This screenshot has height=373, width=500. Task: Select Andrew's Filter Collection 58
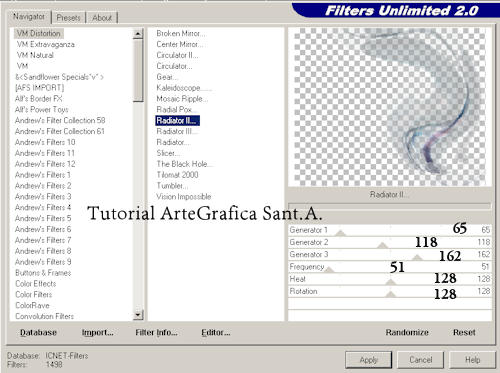click(60, 120)
